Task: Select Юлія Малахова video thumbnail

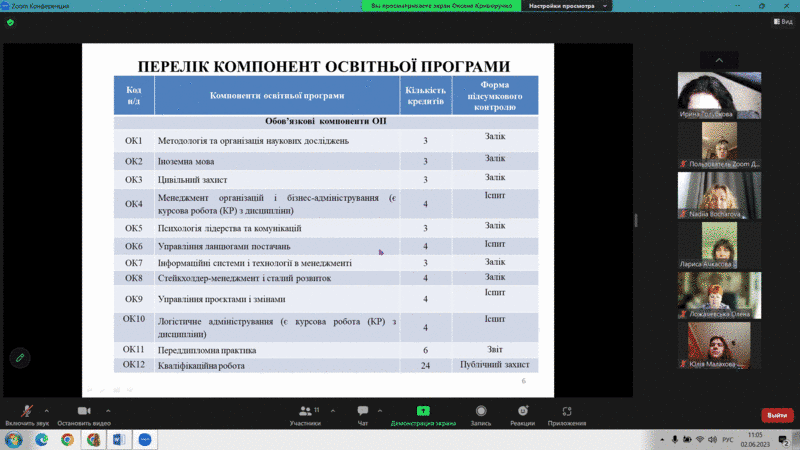Action: [x=719, y=345]
